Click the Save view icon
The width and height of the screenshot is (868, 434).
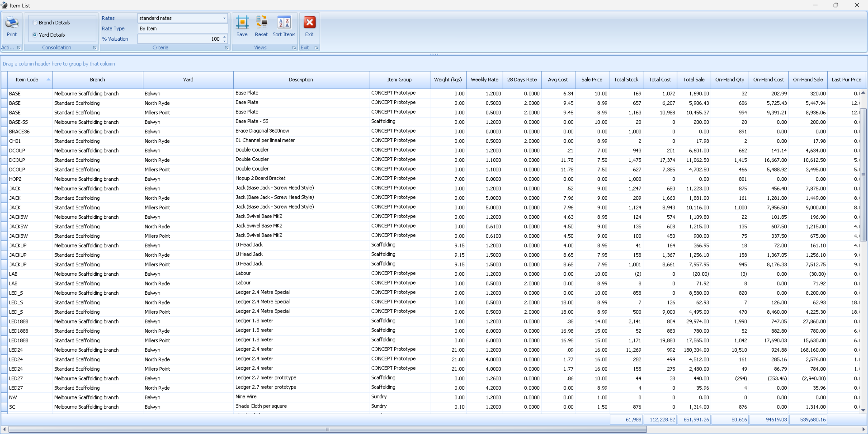(242, 23)
